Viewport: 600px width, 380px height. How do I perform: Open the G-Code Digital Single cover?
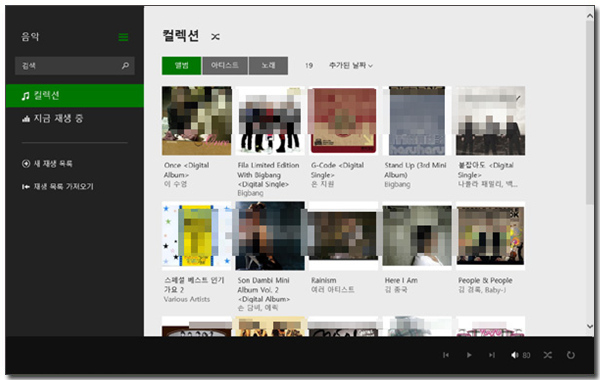click(343, 121)
